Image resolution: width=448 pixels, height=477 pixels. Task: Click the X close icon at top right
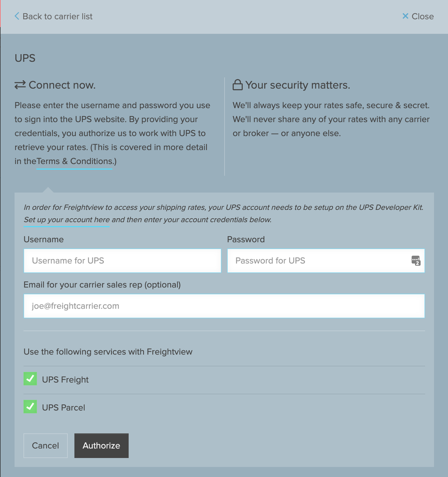(406, 16)
